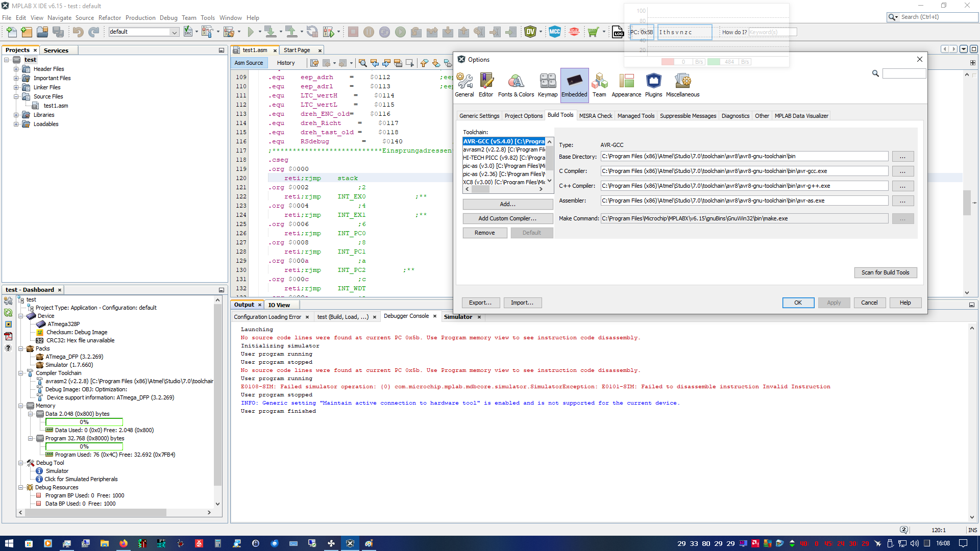980x551 pixels.
Task: Open the Refactor menu
Action: point(110,17)
